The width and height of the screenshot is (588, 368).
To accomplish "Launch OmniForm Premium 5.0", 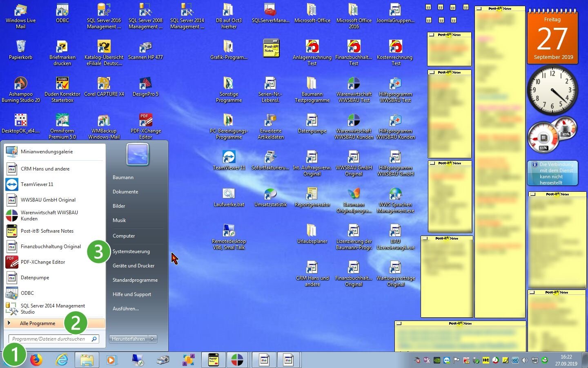I will tap(62, 127).
